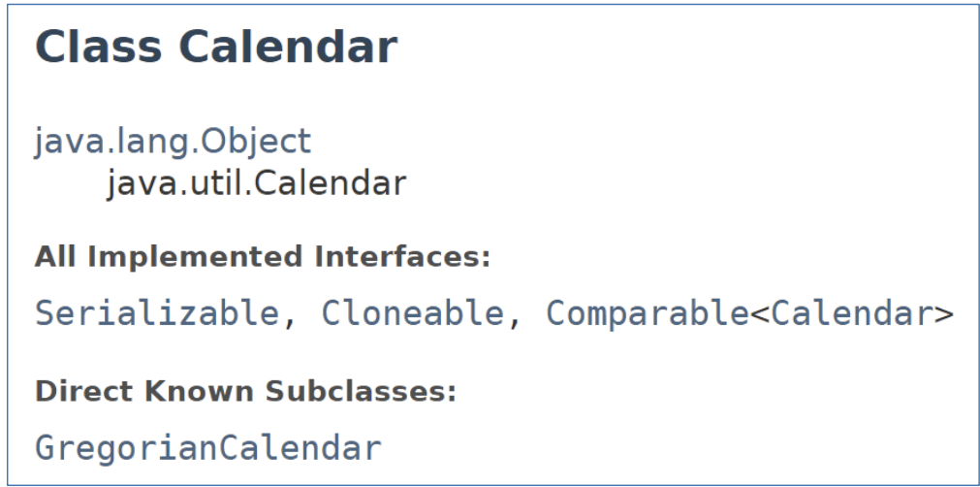Click the closing angle bracket after Calendar
980x487 pixels.
(943, 314)
